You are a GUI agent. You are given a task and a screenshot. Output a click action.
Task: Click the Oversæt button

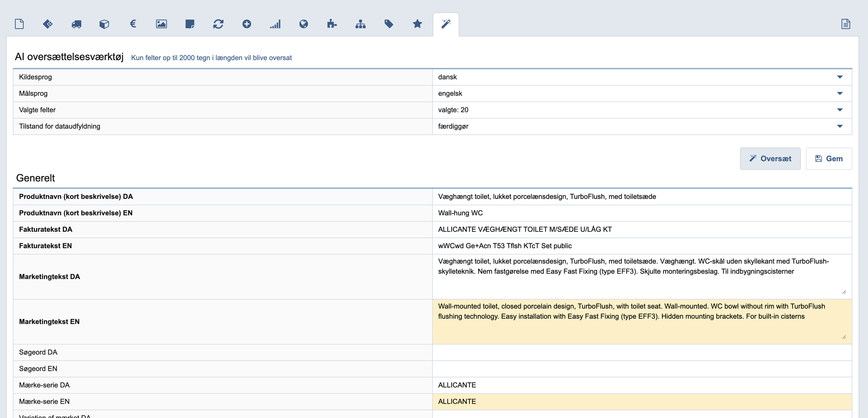click(770, 159)
